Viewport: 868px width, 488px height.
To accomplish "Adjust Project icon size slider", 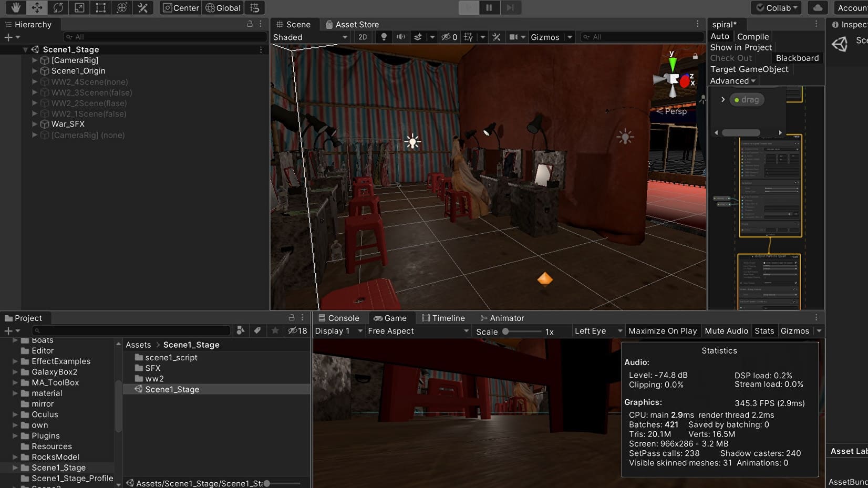I will click(x=283, y=483).
